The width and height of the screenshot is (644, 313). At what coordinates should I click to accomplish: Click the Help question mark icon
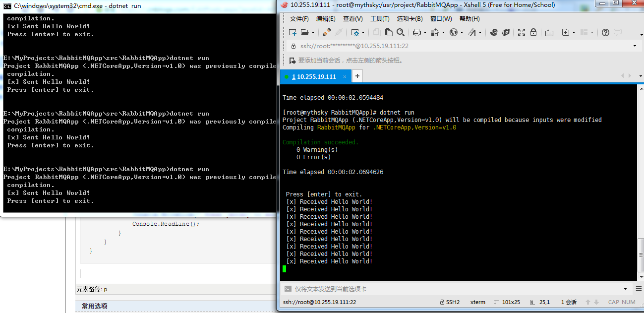click(605, 32)
